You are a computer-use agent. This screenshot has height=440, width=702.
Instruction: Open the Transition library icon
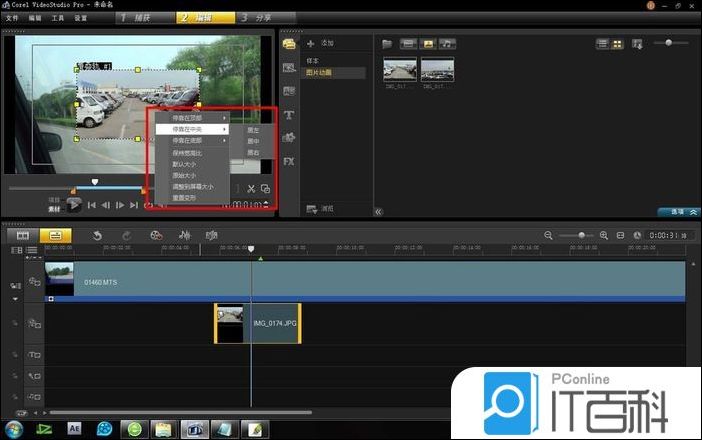point(289,91)
